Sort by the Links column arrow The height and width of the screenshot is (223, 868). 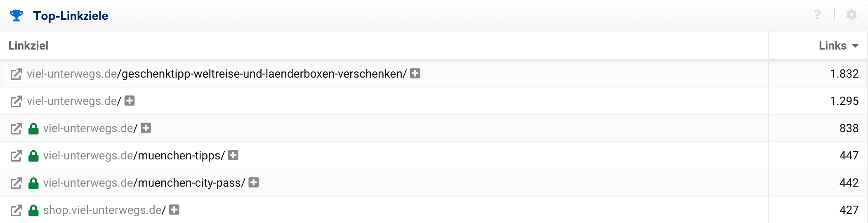(x=855, y=46)
